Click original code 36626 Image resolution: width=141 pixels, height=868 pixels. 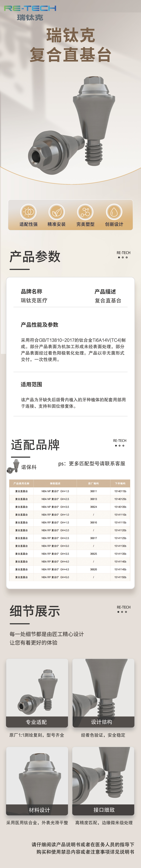(94, 569)
